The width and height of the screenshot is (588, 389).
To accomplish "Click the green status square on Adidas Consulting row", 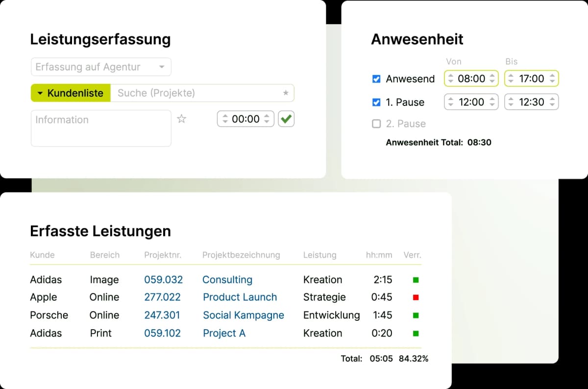I will tap(416, 279).
